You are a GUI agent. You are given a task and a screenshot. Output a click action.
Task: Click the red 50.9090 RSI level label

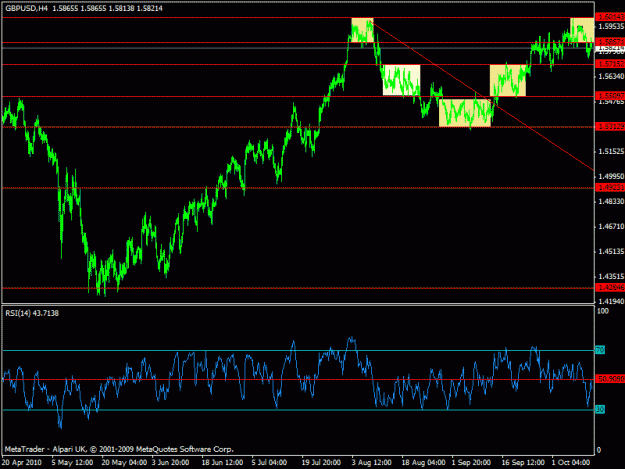coord(610,379)
